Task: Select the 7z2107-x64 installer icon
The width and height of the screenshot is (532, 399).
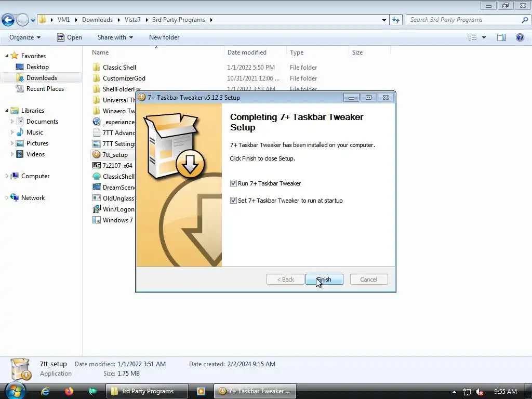Action: click(x=97, y=165)
